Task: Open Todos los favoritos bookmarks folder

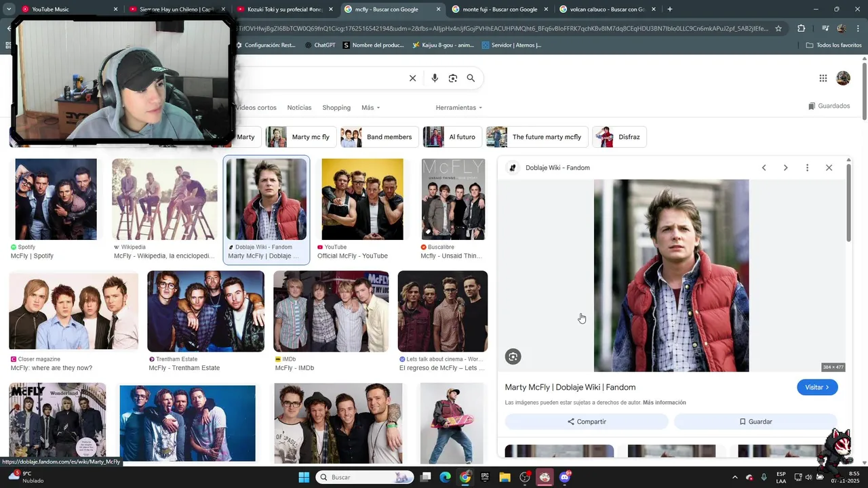Action: pyautogui.click(x=833, y=45)
